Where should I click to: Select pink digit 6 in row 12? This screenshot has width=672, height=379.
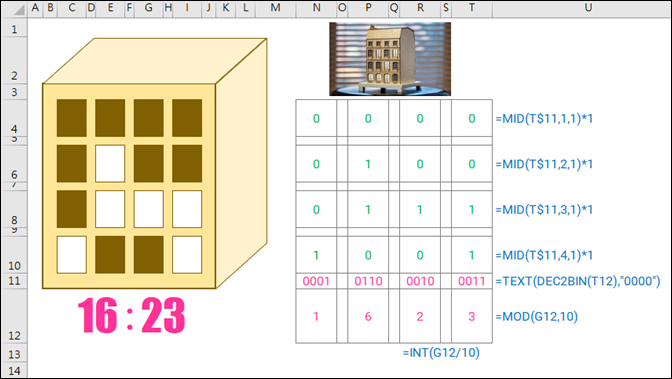(x=368, y=316)
